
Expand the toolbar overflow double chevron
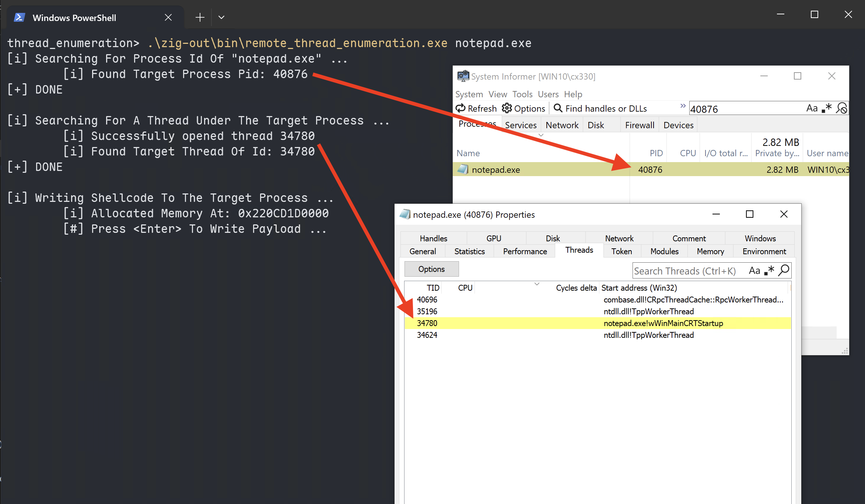point(683,106)
